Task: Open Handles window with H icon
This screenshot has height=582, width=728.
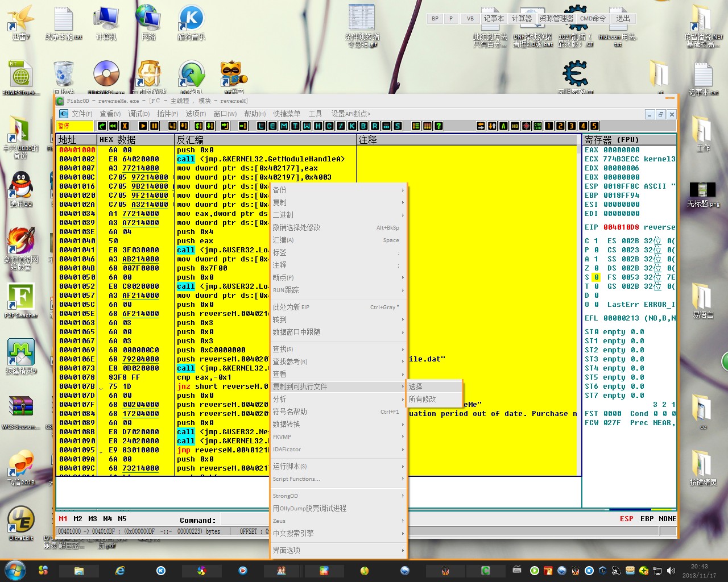Action: tap(318, 126)
